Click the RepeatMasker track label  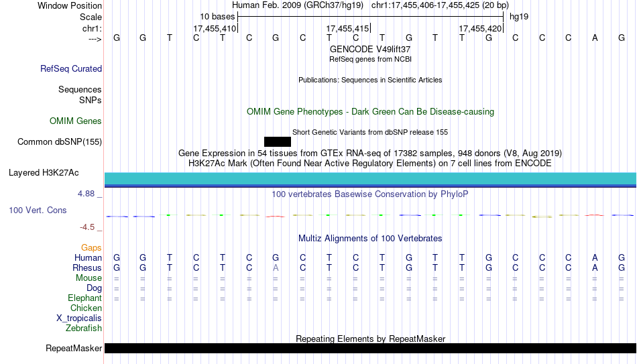pyautogui.click(x=74, y=348)
